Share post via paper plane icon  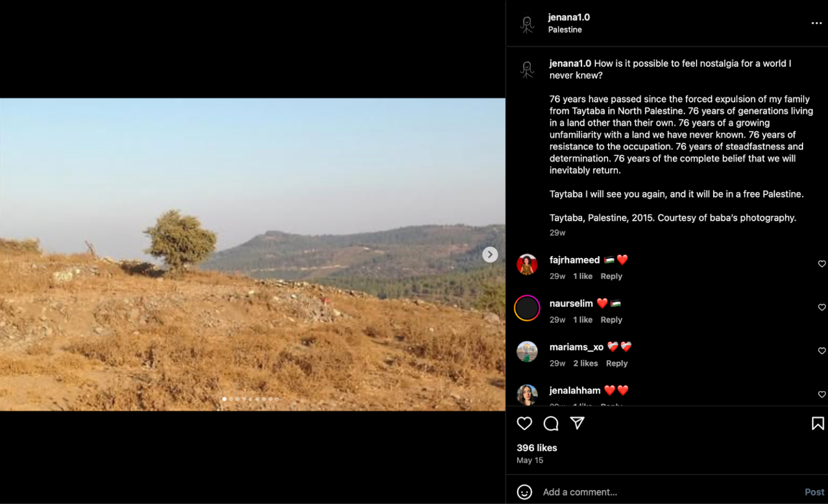[577, 423]
